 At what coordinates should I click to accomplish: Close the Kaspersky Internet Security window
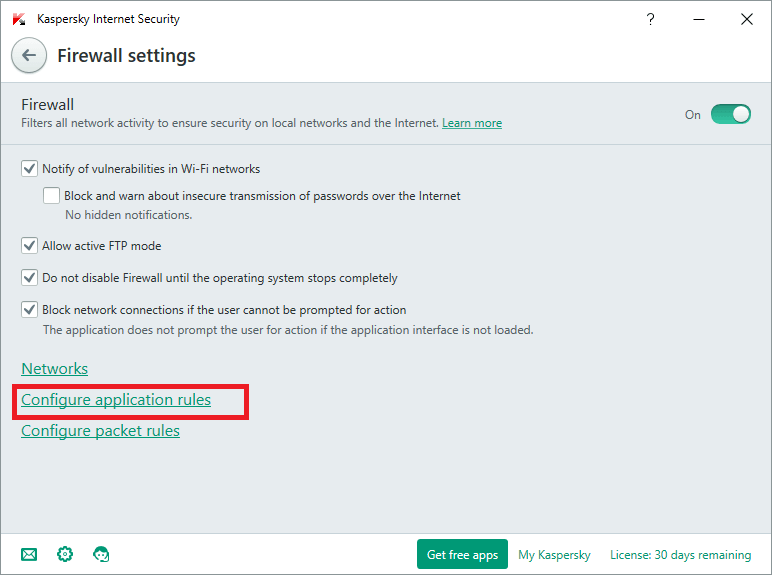746,19
